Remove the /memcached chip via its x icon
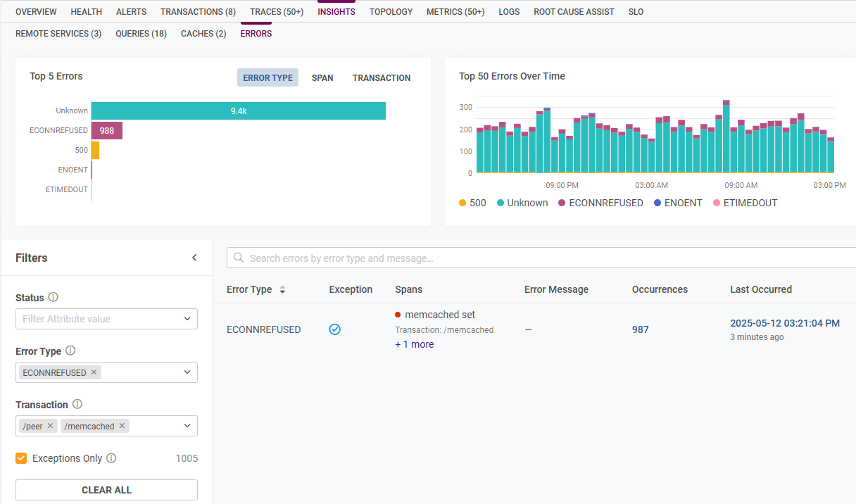This screenshot has height=504, width=856. pos(122,426)
